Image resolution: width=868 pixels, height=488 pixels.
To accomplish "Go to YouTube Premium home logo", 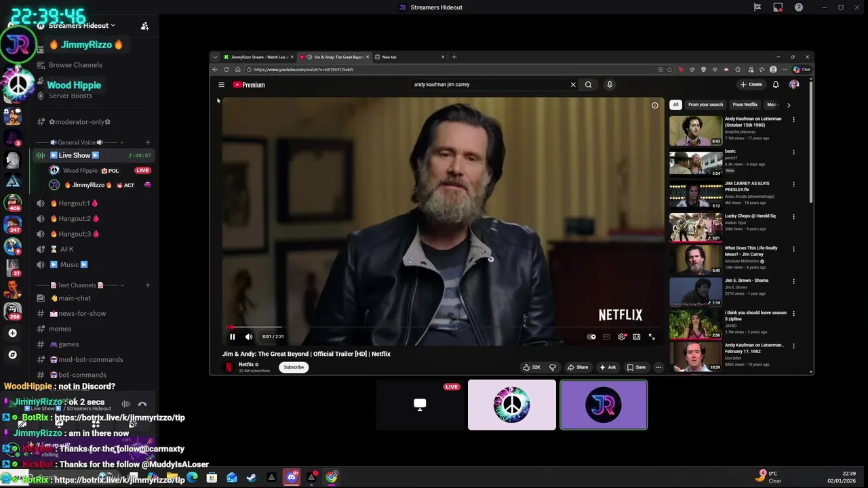I will tap(249, 85).
